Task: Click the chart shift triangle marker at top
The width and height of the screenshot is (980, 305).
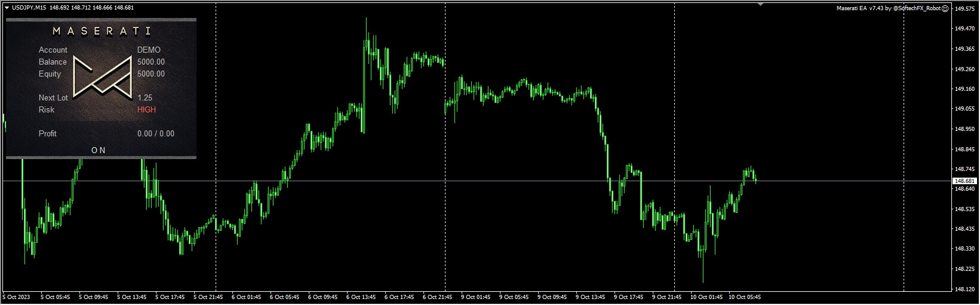Action: pos(760,4)
